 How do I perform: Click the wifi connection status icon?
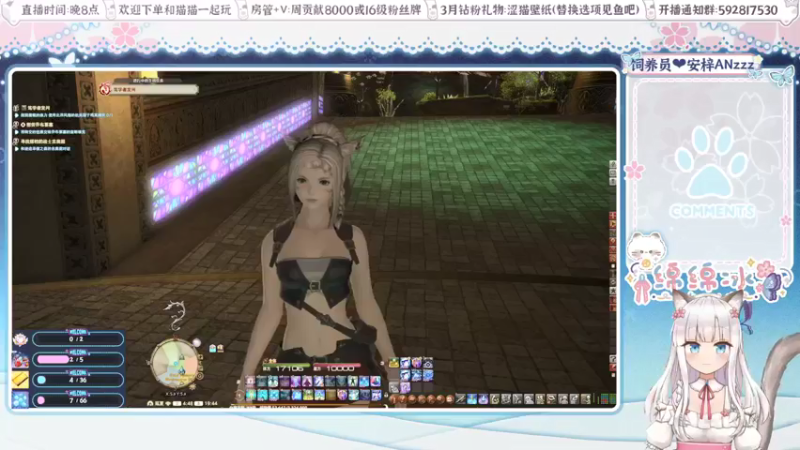pyautogui.click(x=168, y=403)
